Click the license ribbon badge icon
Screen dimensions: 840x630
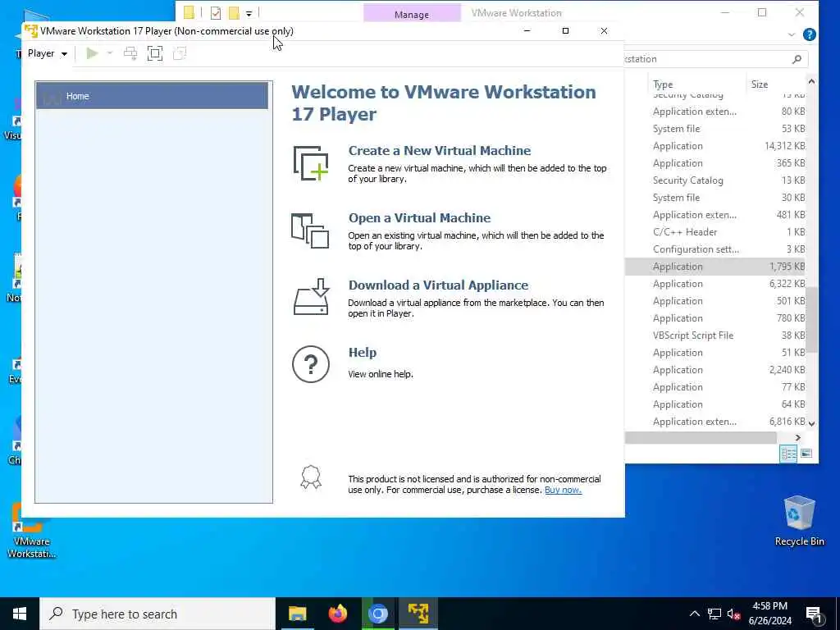click(x=311, y=477)
